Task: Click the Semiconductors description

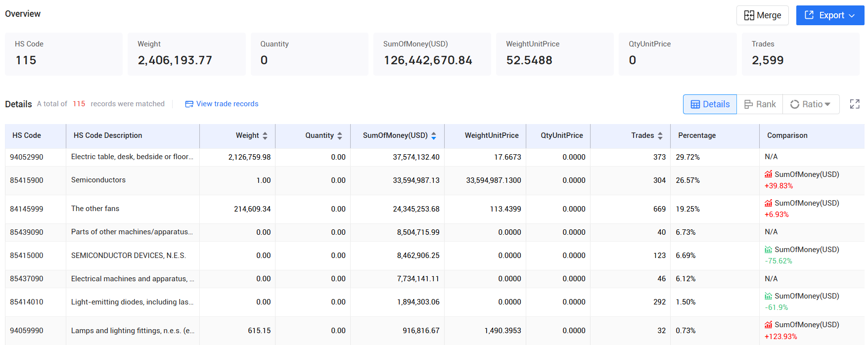Action: (98, 180)
